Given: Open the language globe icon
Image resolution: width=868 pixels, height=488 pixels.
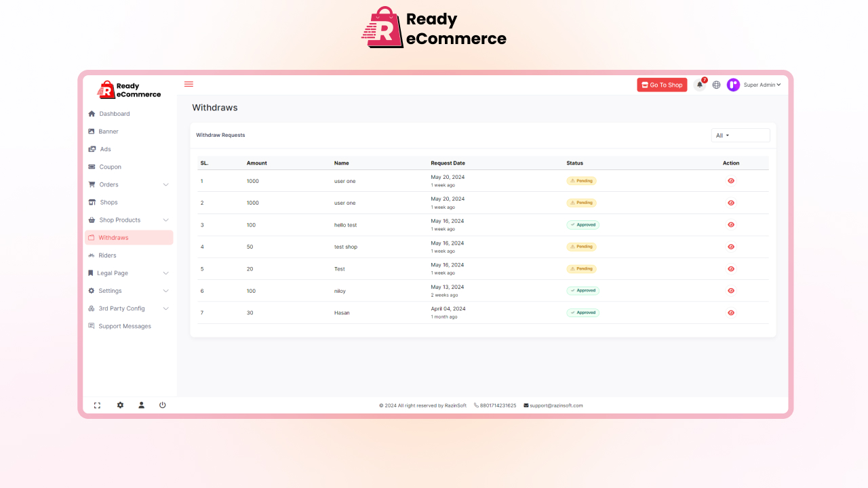Looking at the screenshot, I should tap(717, 84).
